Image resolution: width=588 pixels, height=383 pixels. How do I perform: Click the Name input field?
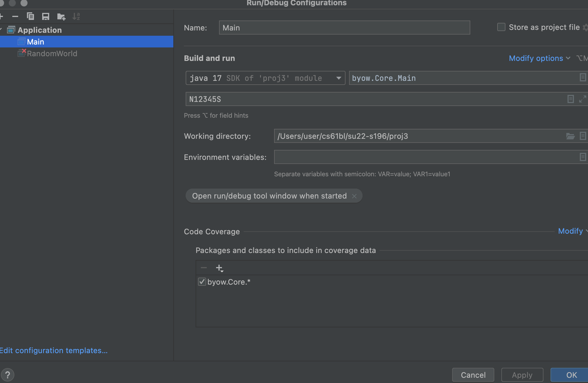pos(344,28)
